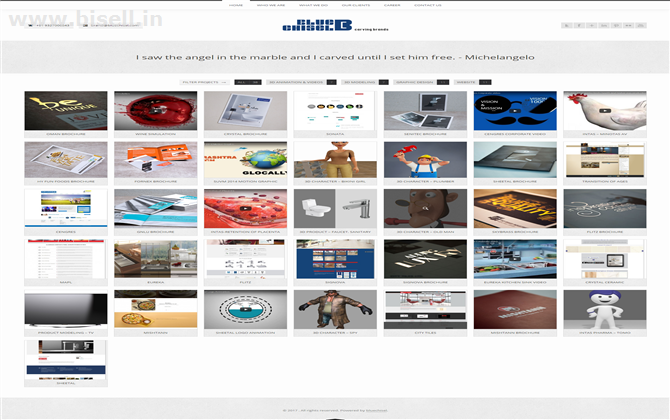The height and width of the screenshot is (420, 670).
Task: Go to Who We Are page
Action: [x=271, y=5]
